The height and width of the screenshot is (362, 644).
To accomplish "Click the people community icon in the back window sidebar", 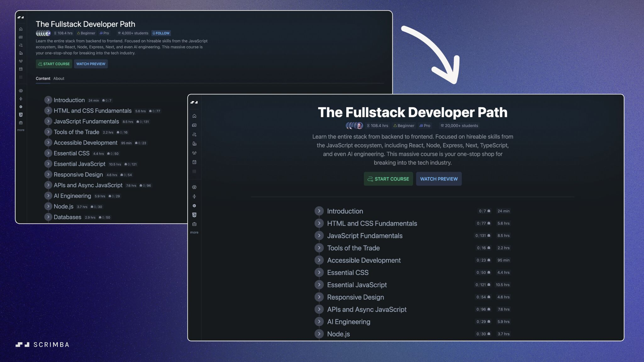I will click(x=21, y=61).
